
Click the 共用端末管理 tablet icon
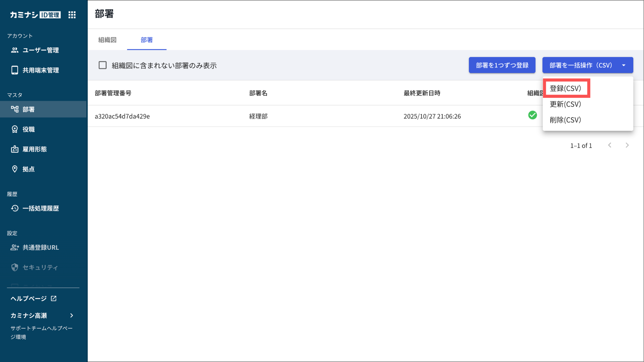[x=14, y=70]
